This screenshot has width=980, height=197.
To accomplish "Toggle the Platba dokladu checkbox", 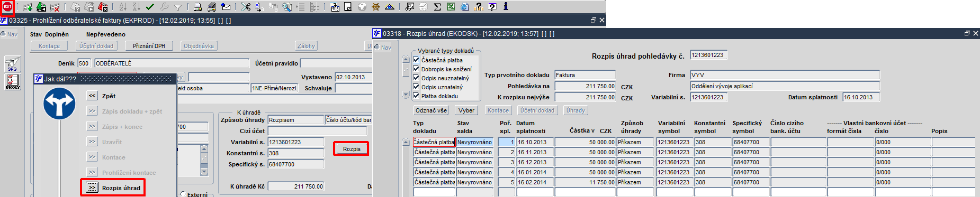I will pyautogui.click(x=416, y=96).
